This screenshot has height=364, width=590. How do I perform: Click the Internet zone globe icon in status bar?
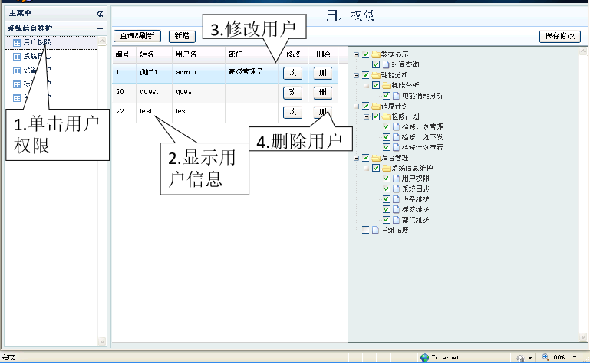(425, 358)
